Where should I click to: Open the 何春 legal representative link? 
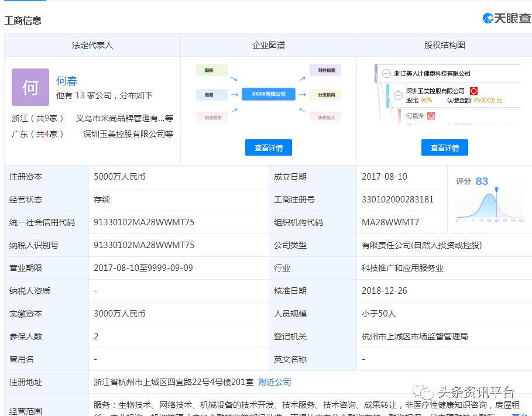(67, 81)
